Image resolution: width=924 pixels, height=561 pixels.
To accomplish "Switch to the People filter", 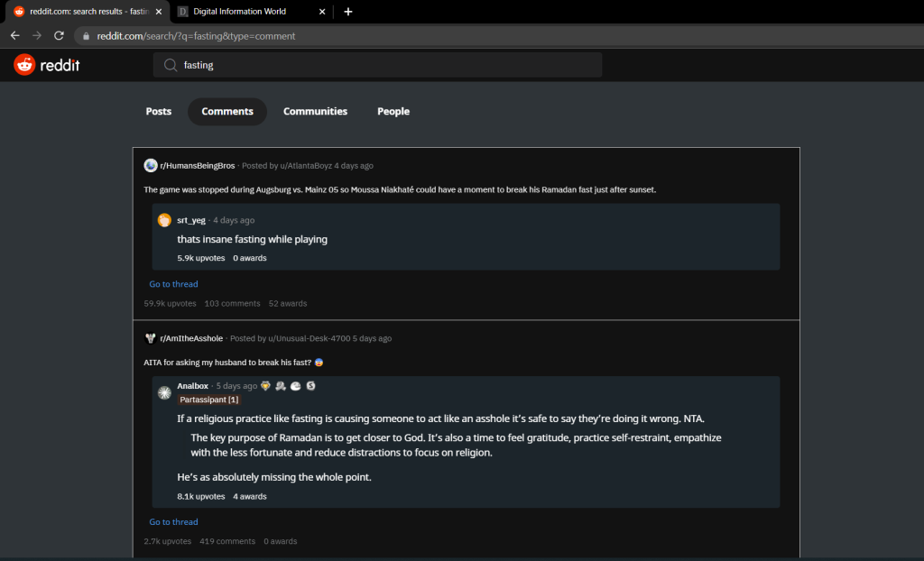I will tap(393, 111).
